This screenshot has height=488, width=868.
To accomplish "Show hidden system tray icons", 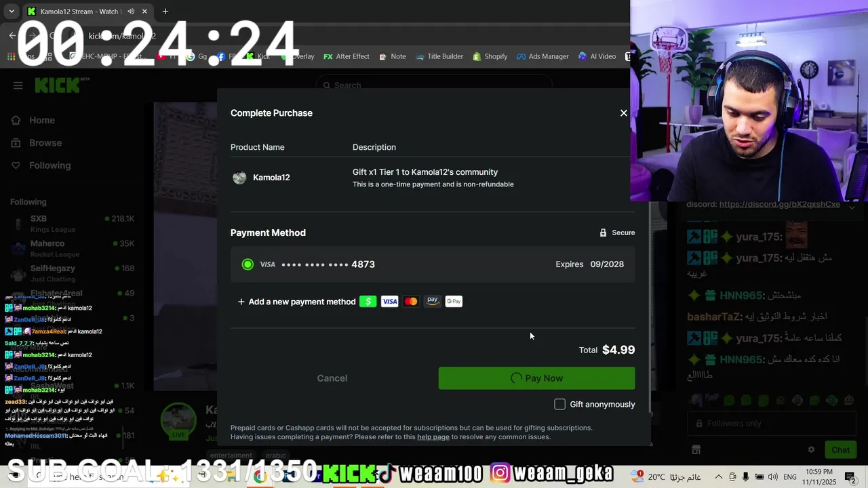I will [719, 477].
